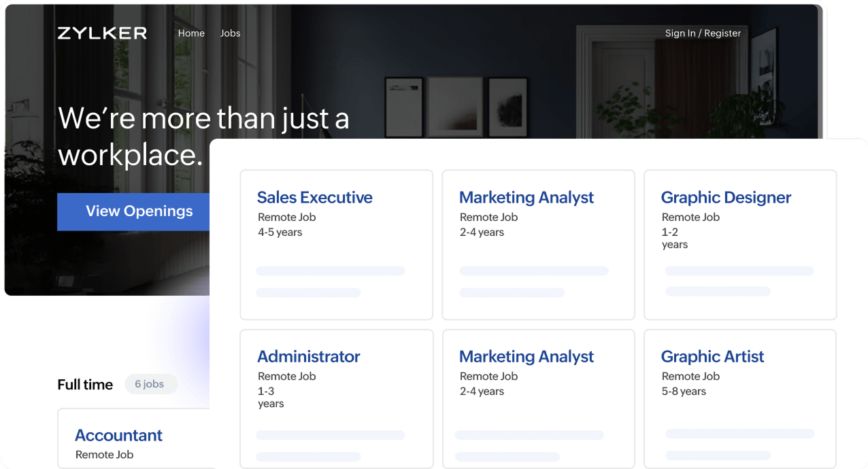Screen dimensions: 868x469
Task: Select the Administrator position
Action: [308, 356]
